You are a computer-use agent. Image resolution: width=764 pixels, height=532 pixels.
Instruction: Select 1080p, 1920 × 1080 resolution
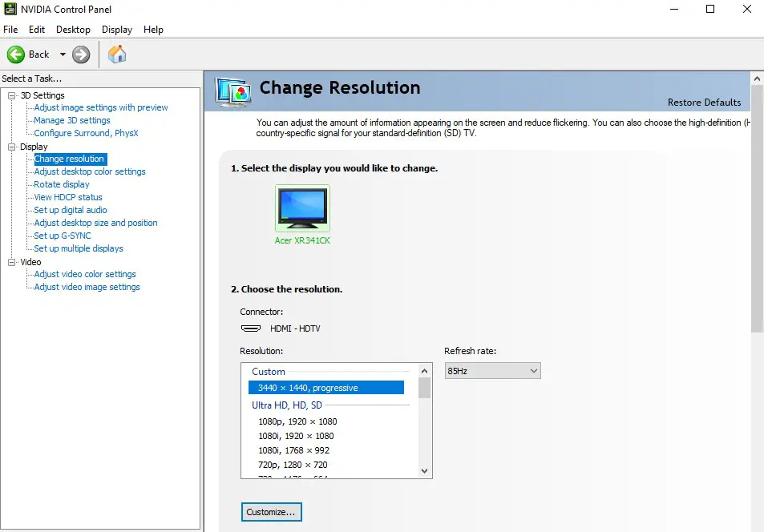[297, 421]
